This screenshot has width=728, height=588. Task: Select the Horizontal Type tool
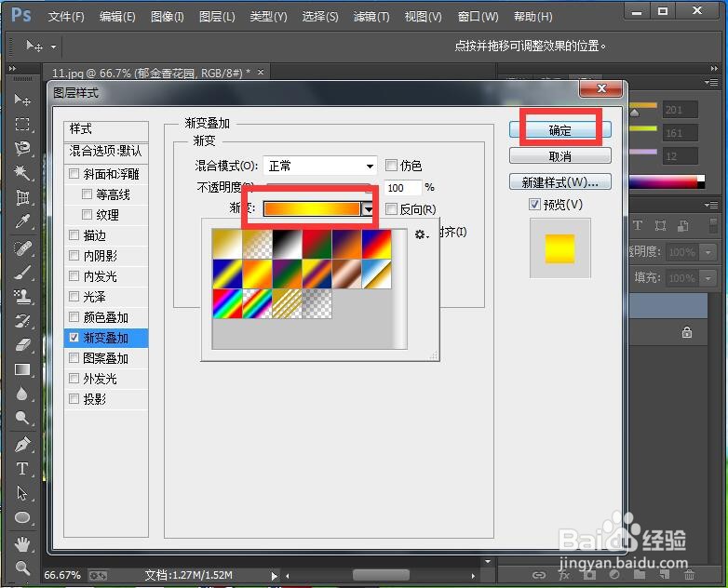21,469
